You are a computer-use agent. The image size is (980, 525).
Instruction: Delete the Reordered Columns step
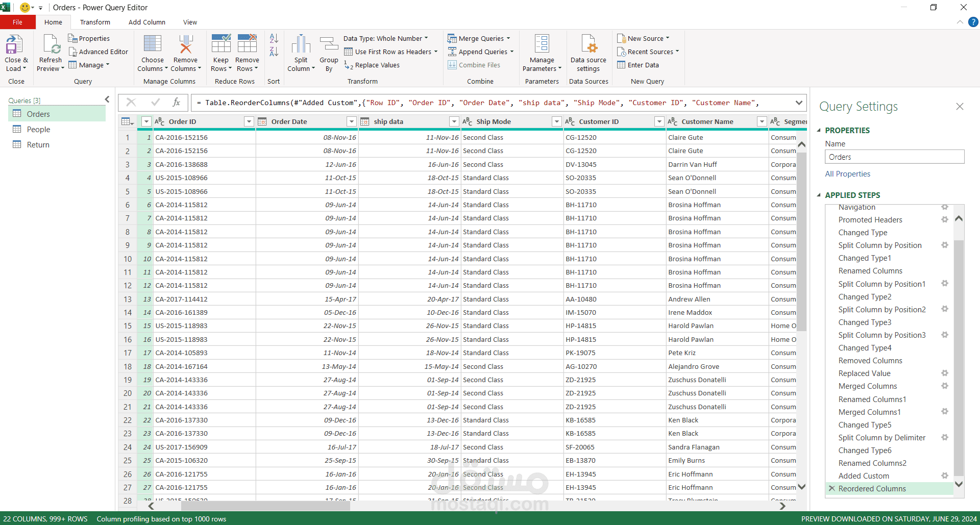coord(831,488)
